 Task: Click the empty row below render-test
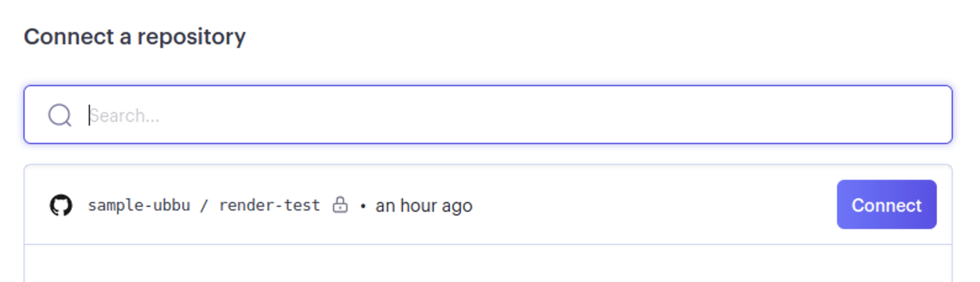[487, 264]
